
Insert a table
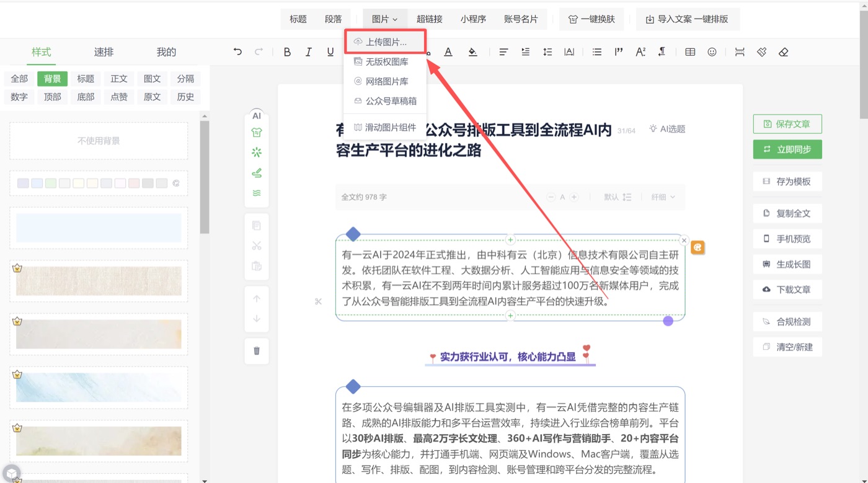coord(690,52)
